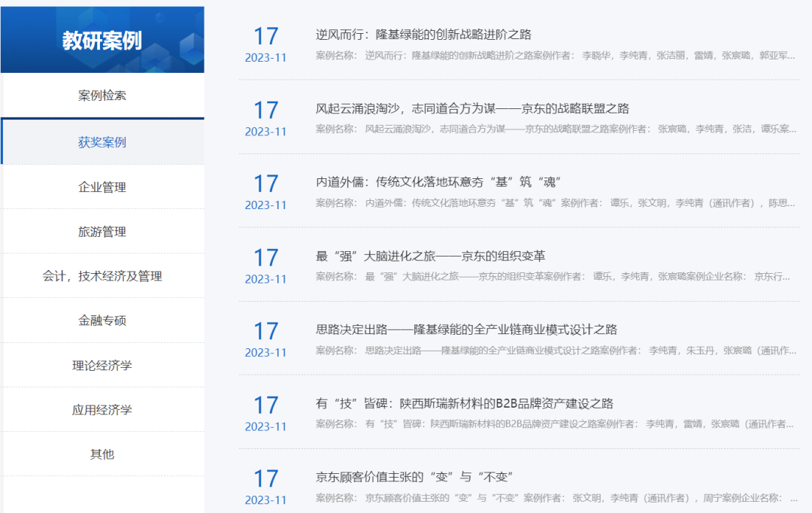Open the 案例检索 sidebar menu item
Image resolution: width=812 pixels, height=513 pixels.
click(x=102, y=96)
